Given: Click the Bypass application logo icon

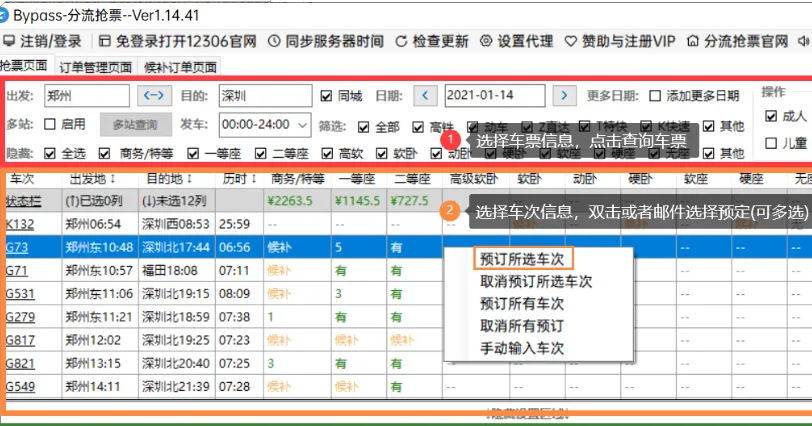Looking at the screenshot, I should (x=4, y=15).
